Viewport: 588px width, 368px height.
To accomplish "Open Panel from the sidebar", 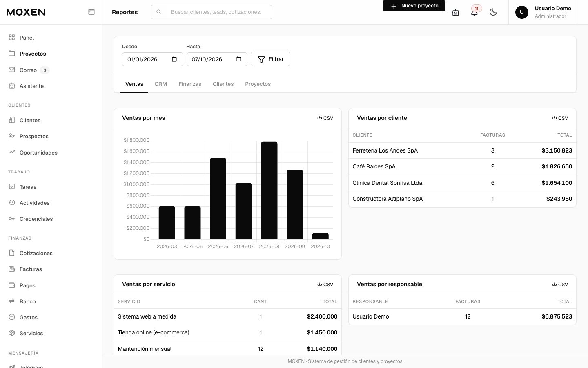I will point(51,38).
